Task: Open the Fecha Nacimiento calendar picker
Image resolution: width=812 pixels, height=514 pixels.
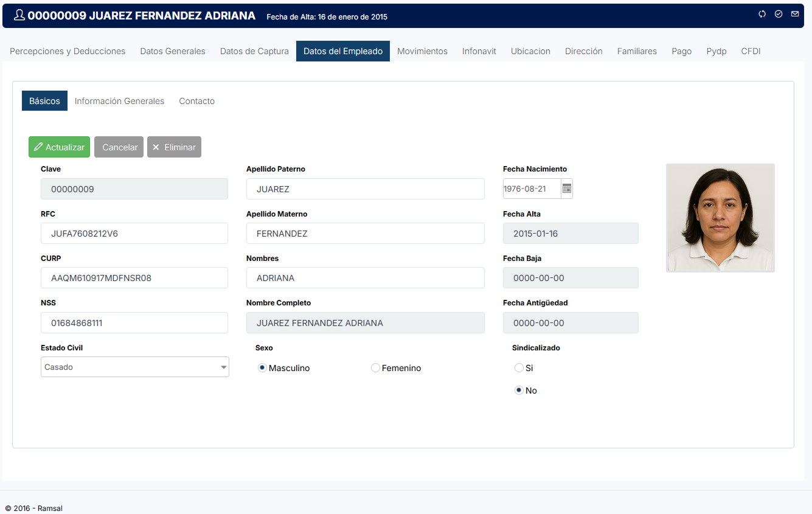Action: 567,189
